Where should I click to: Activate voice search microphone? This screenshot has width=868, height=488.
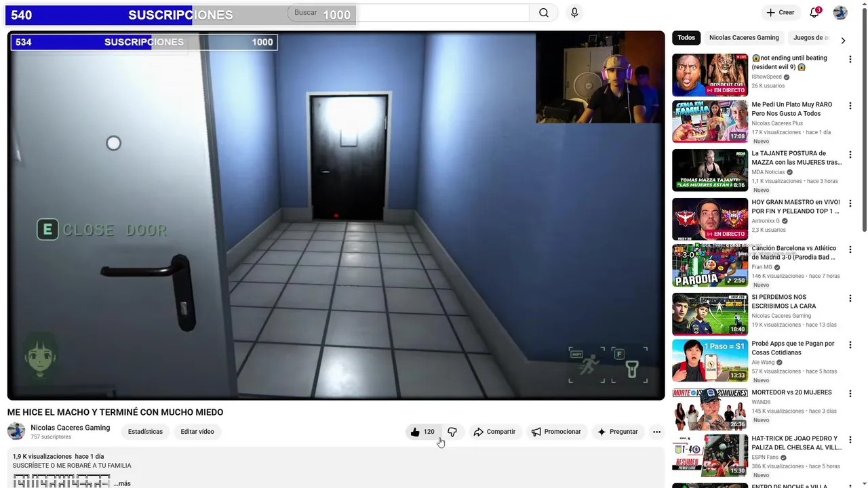[574, 12]
